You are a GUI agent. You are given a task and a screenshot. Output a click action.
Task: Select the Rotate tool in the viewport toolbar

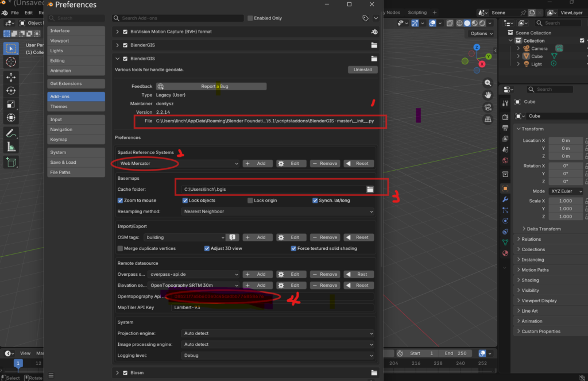(11, 90)
